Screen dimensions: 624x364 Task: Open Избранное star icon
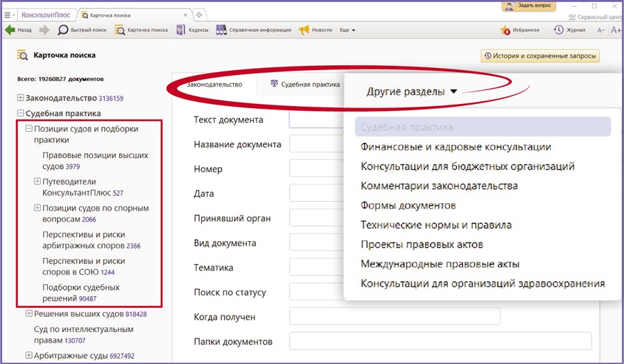pos(505,30)
